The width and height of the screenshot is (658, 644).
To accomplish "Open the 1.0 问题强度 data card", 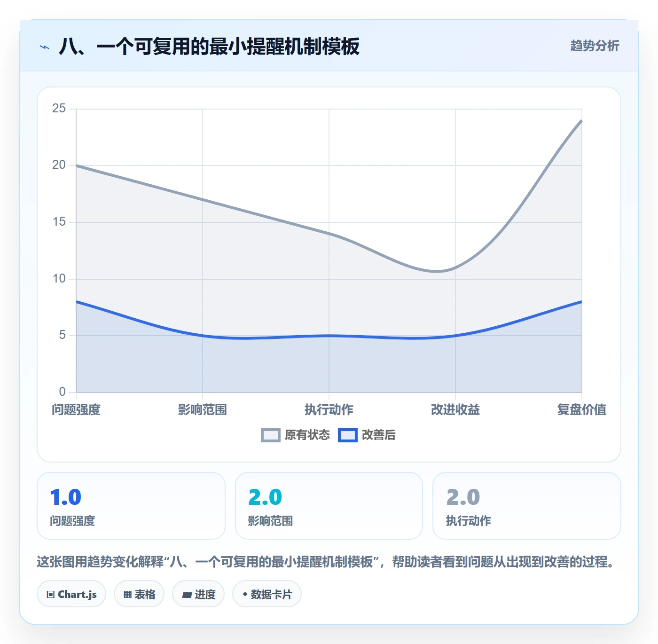I will pos(131,506).
